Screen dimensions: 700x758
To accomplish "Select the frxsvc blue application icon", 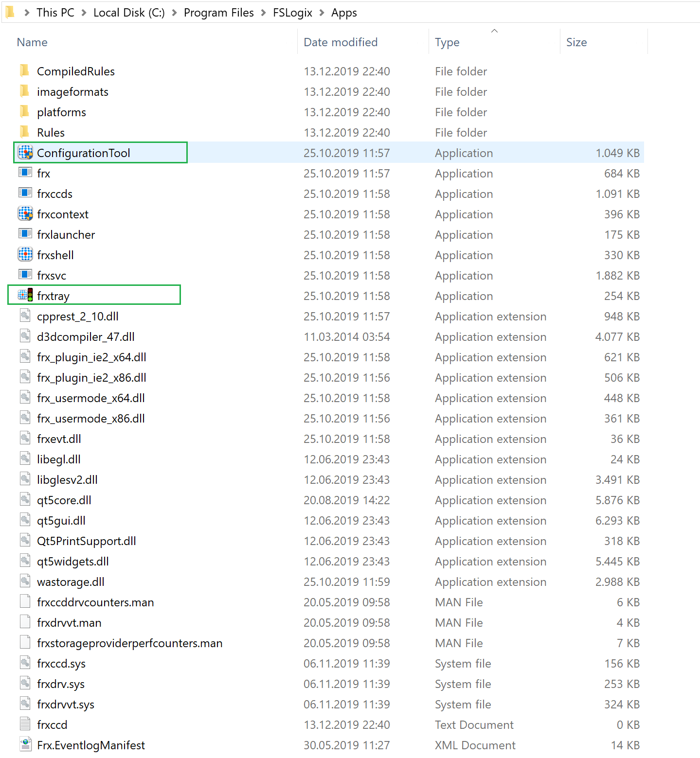I will [25, 275].
